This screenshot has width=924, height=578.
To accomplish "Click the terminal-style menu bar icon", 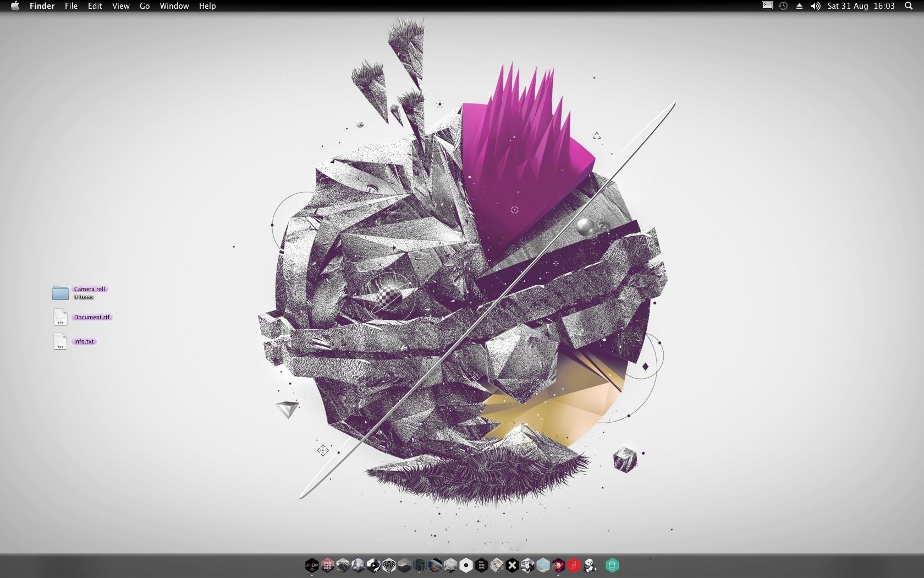I will (x=767, y=6).
